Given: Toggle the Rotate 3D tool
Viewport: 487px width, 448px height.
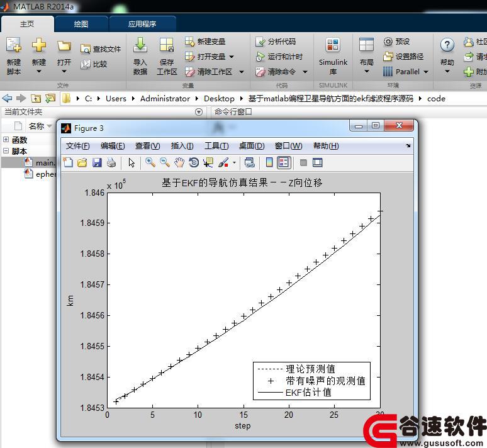Looking at the screenshot, I should pos(194,162).
